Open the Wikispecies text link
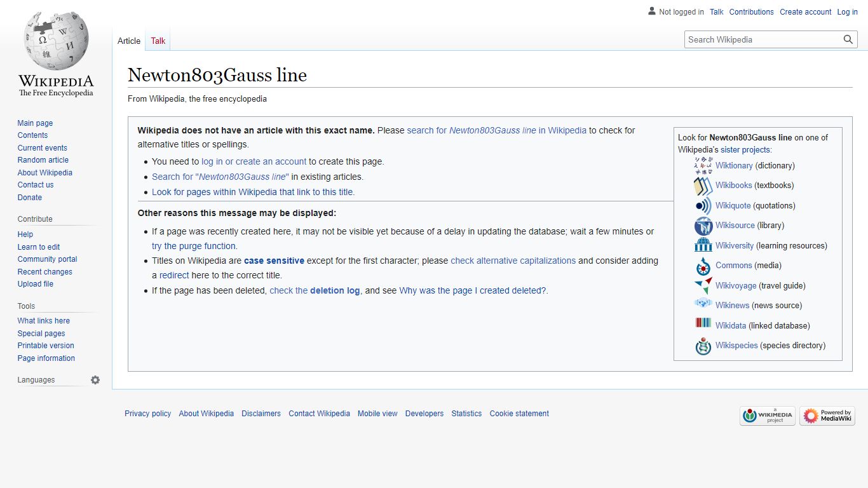 click(x=736, y=346)
